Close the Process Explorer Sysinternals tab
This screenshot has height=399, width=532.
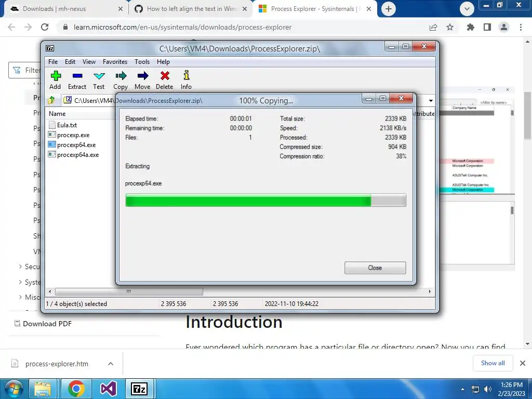[x=369, y=9]
